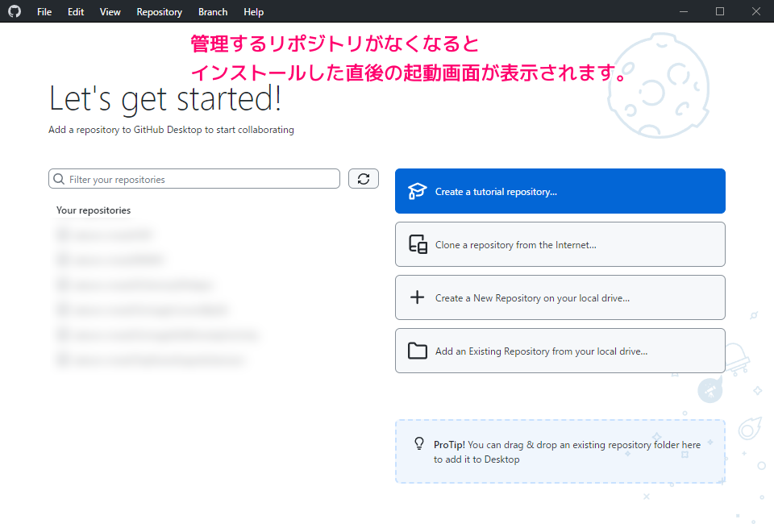This screenshot has width=774, height=532.
Task: Click the graduation cap tutorial icon
Action: tap(417, 191)
